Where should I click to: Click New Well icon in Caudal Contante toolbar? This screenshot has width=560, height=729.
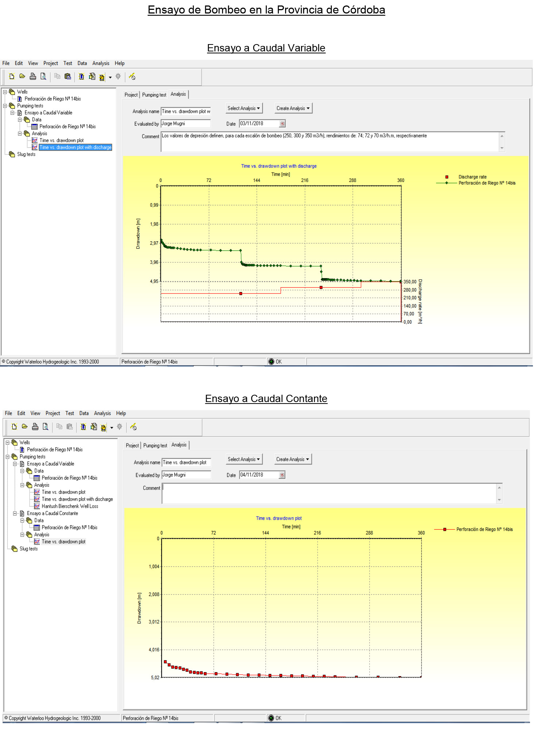tap(83, 427)
